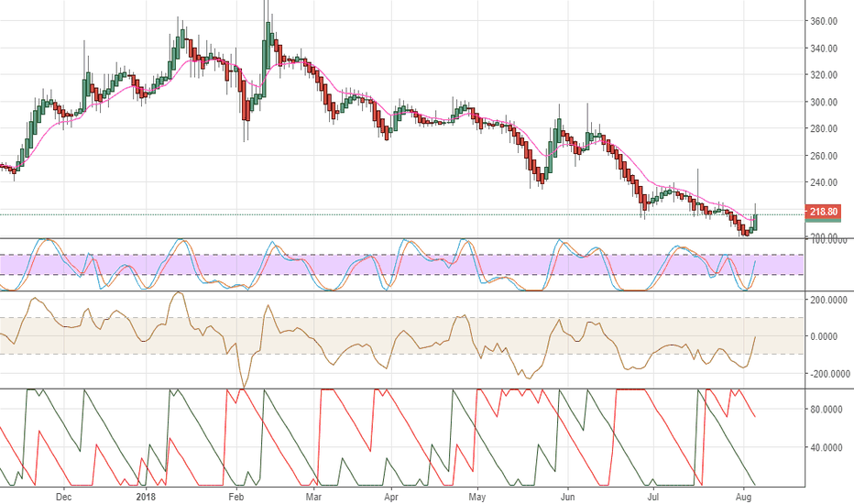
Task: Click the 40.0000 scale label in bottom pane
Action: (x=827, y=447)
